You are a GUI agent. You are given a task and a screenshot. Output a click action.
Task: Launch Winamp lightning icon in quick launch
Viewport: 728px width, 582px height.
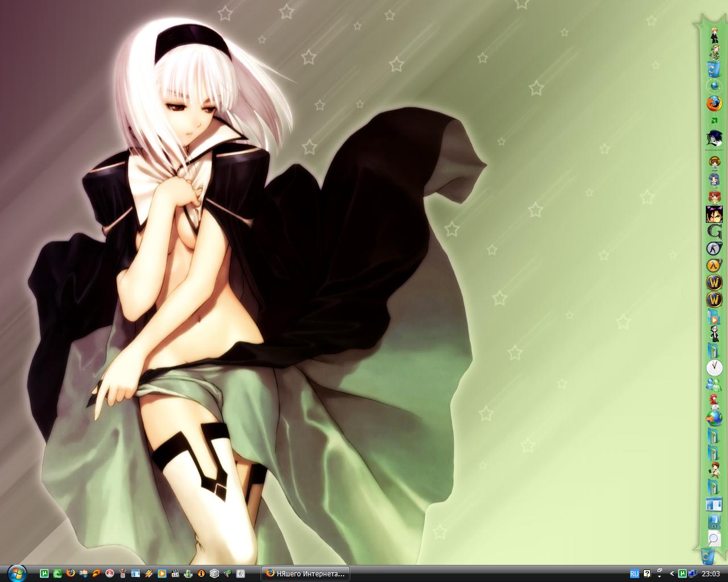(x=149, y=573)
